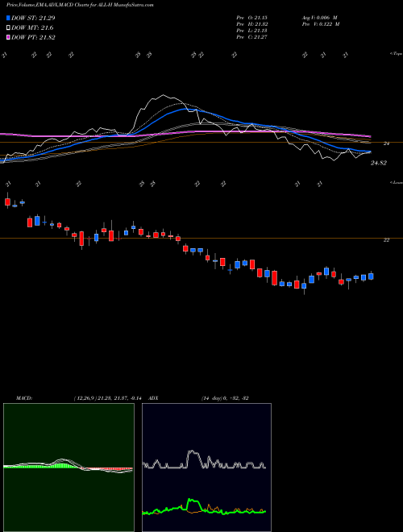Select the 'DOW PT: 21.82' legend text
403x532 pixels.
pos(33,37)
